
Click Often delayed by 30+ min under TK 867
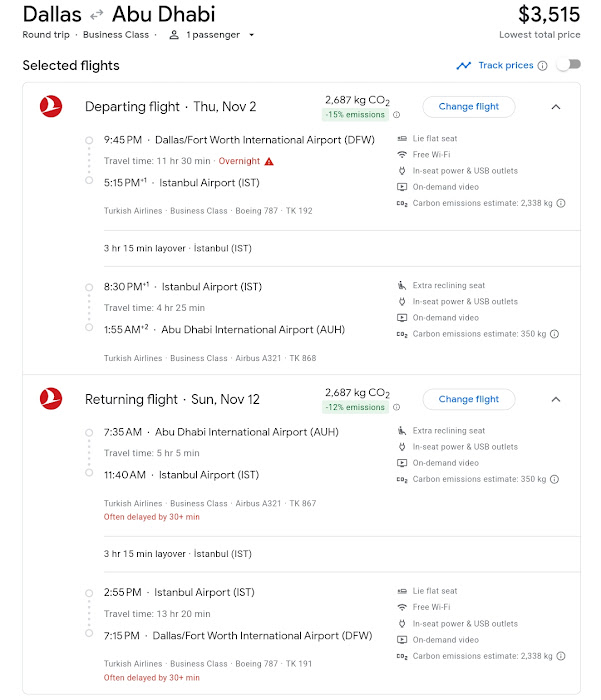(x=151, y=517)
